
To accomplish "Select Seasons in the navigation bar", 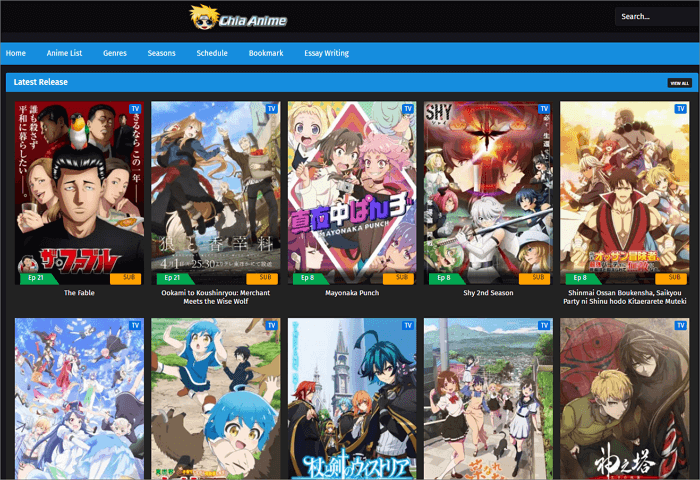I will pyautogui.click(x=161, y=53).
